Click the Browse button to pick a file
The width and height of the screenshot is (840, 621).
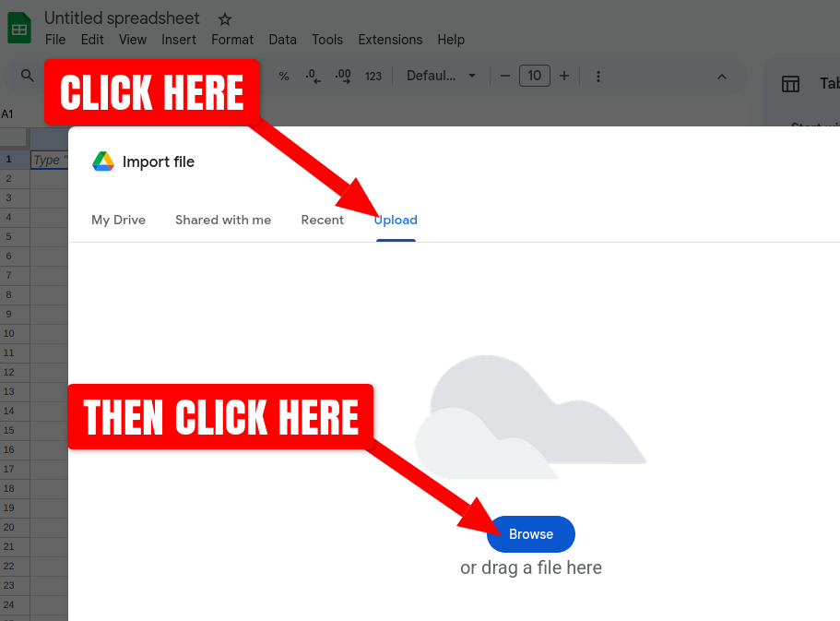tap(530, 533)
